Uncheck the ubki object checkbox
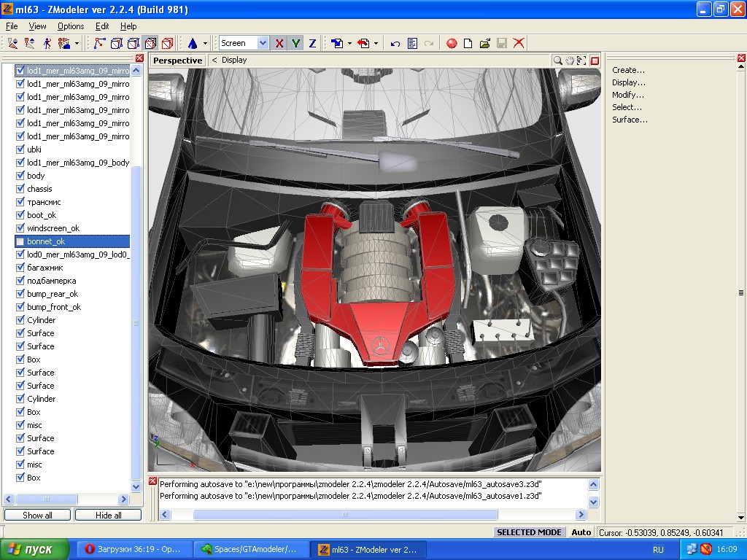Image resolution: width=747 pixels, height=560 pixels. tap(20, 149)
